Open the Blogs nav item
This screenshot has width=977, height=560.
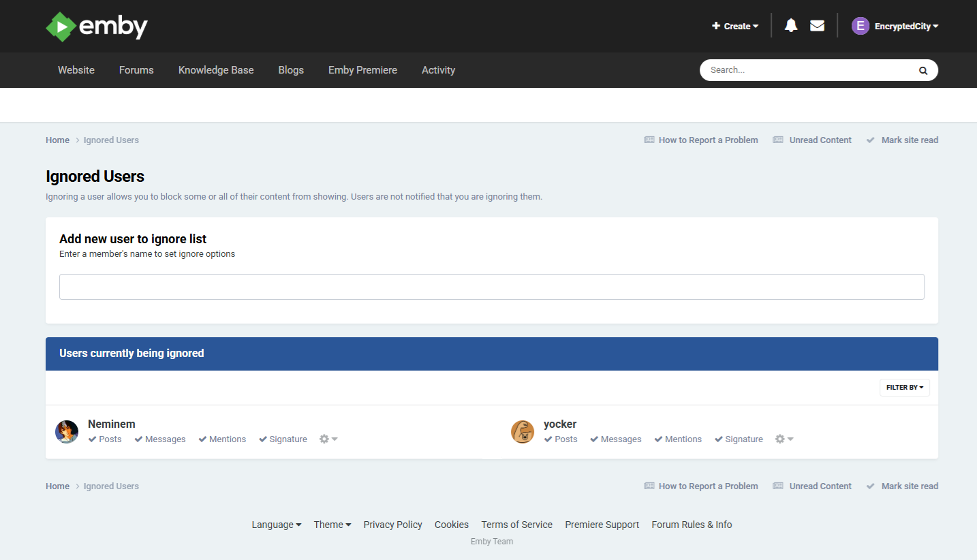point(291,70)
